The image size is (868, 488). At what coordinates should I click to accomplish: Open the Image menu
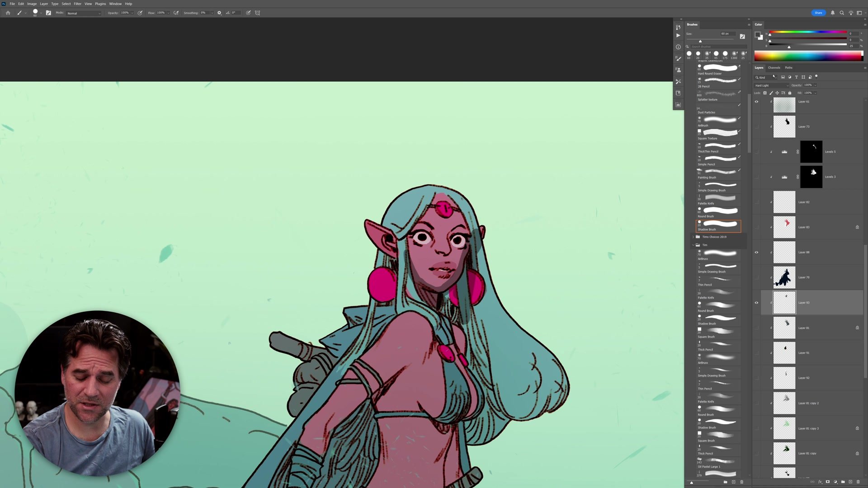click(32, 4)
